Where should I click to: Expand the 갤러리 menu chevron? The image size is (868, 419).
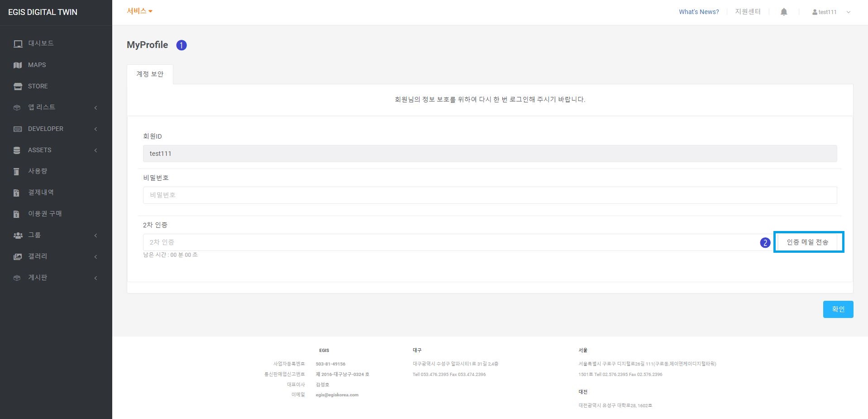[95, 257]
